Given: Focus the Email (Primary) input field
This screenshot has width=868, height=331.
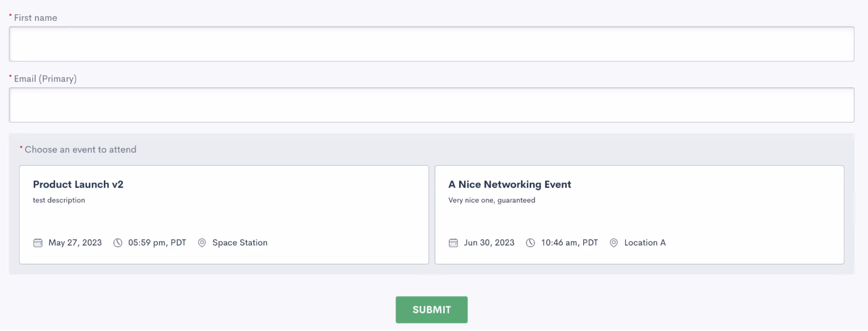Looking at the screenshot, I should tap(432, 105).
